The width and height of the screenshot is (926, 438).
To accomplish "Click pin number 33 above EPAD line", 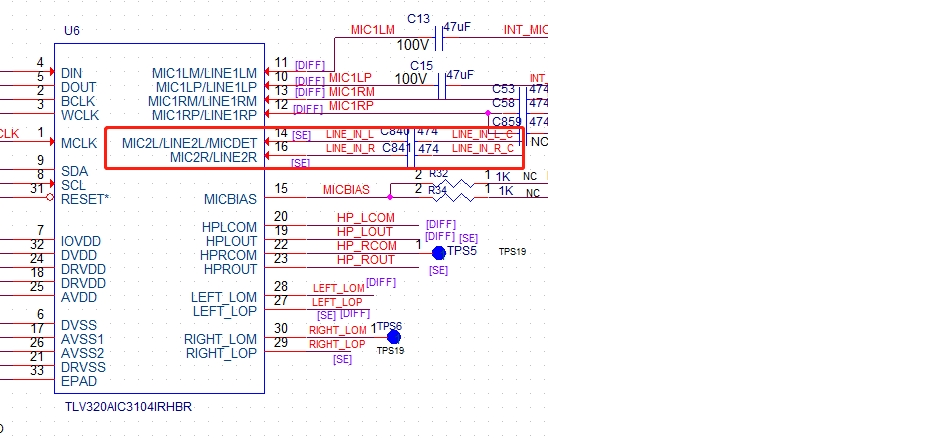I will 37,371.
